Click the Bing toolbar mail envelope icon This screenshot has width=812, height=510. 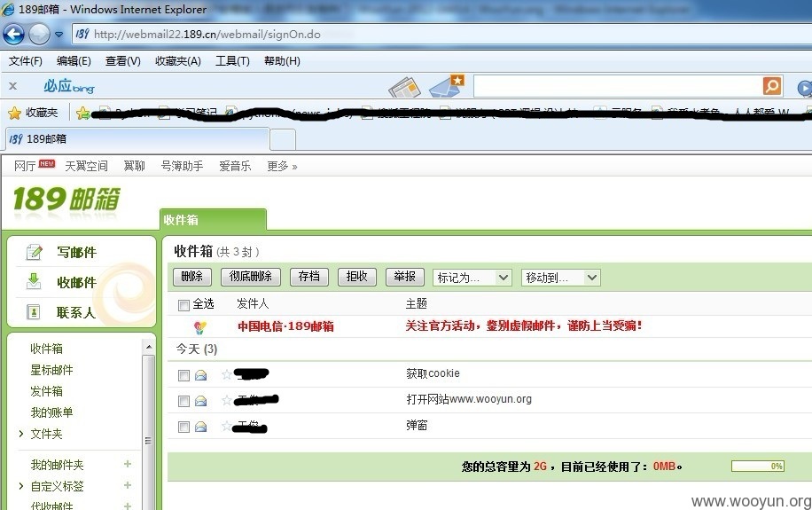click(447, 86)
